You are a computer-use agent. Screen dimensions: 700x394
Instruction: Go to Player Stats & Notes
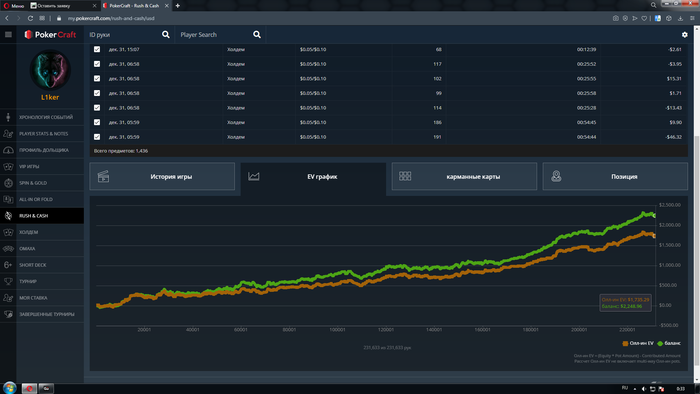click(42, 133)
